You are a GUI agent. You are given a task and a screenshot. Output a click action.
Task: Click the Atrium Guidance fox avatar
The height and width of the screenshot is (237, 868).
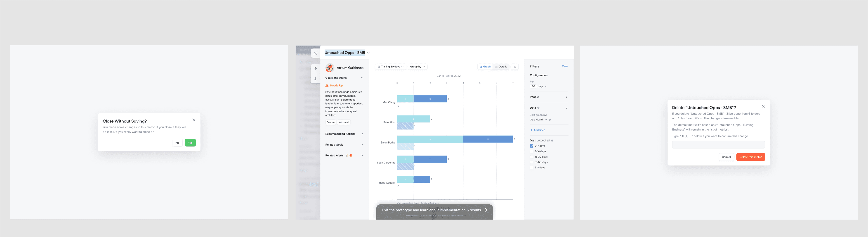tap(330, 68)
